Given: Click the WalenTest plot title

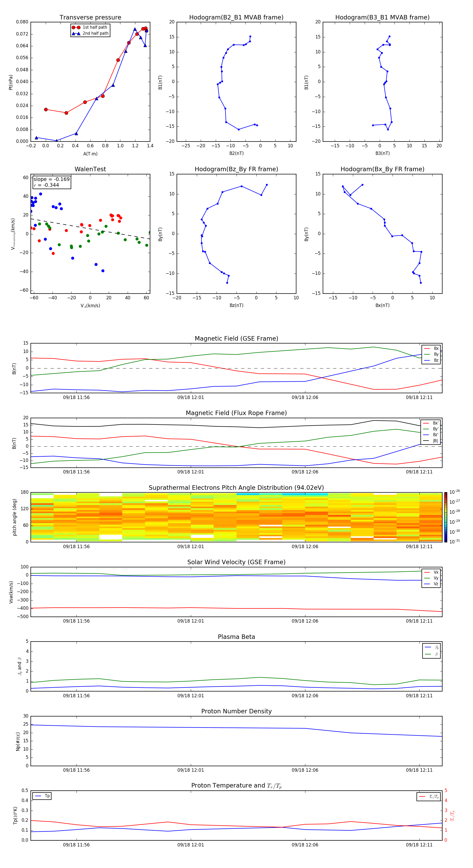Looking at the screenshot, I should (90, 169).
